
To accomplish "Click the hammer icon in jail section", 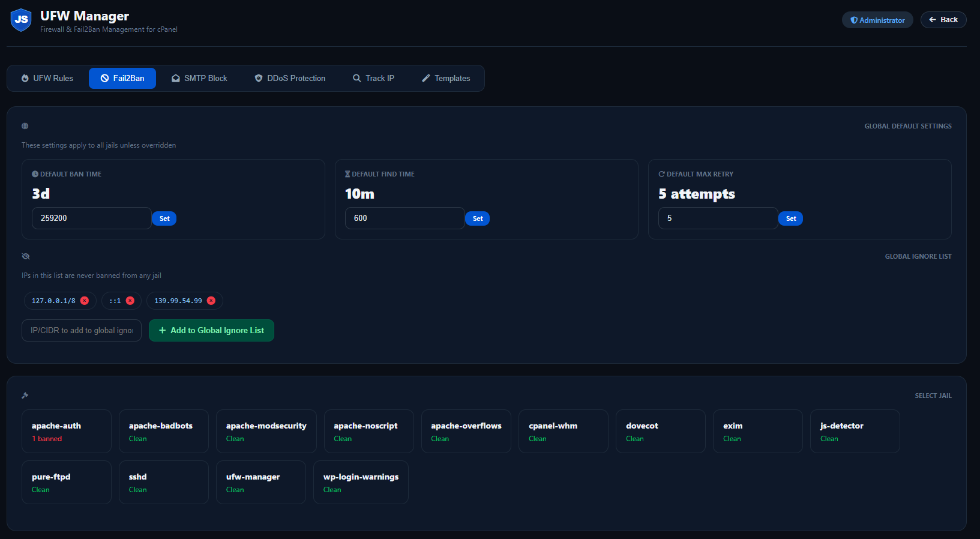I will coord(25,396).
